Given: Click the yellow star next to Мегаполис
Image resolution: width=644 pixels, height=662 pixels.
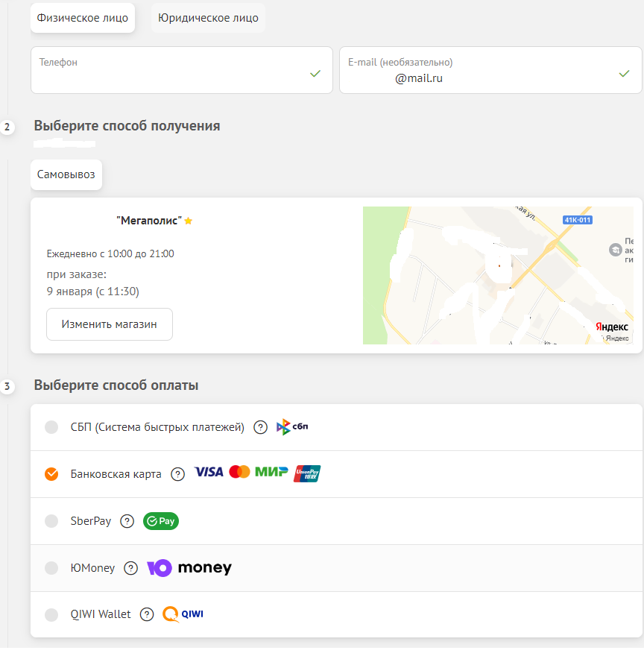Looking at the screenshot, I should 189,221.
